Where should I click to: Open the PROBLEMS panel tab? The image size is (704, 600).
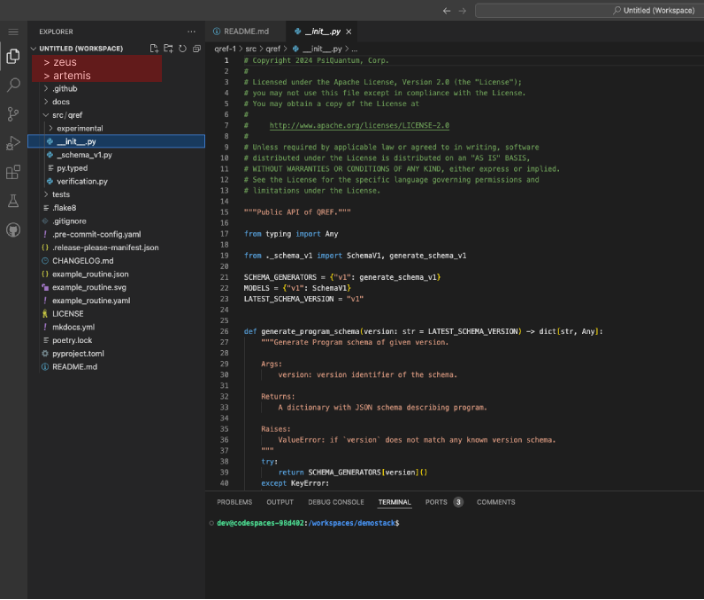click(234, 502)
